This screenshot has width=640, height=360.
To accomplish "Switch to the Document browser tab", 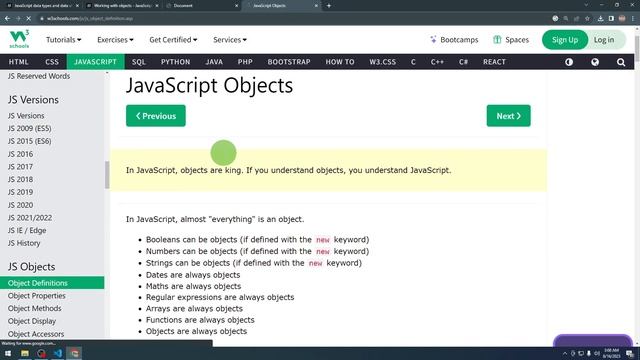I will pyautogui.click(x=202, y=6).
